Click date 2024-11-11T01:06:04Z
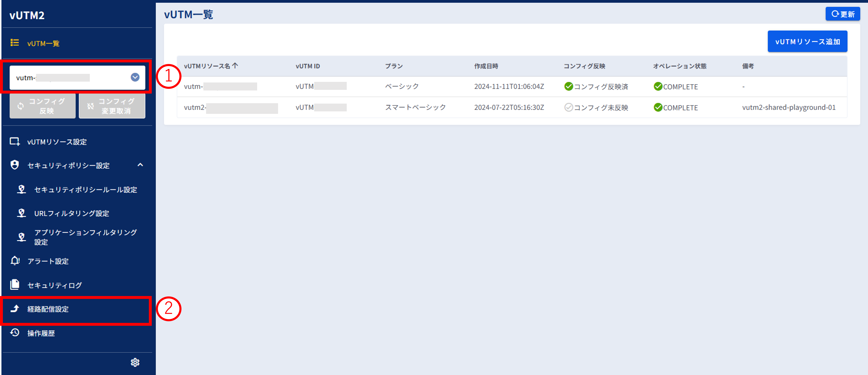Viewport: 868px width, 375px height. (x=509, y=86)
